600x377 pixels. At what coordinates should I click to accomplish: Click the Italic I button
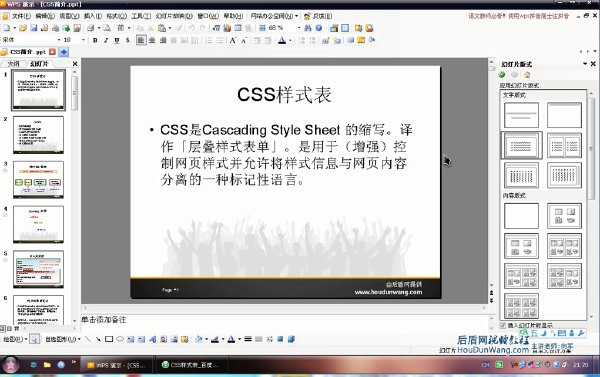[x=106, y=40]
